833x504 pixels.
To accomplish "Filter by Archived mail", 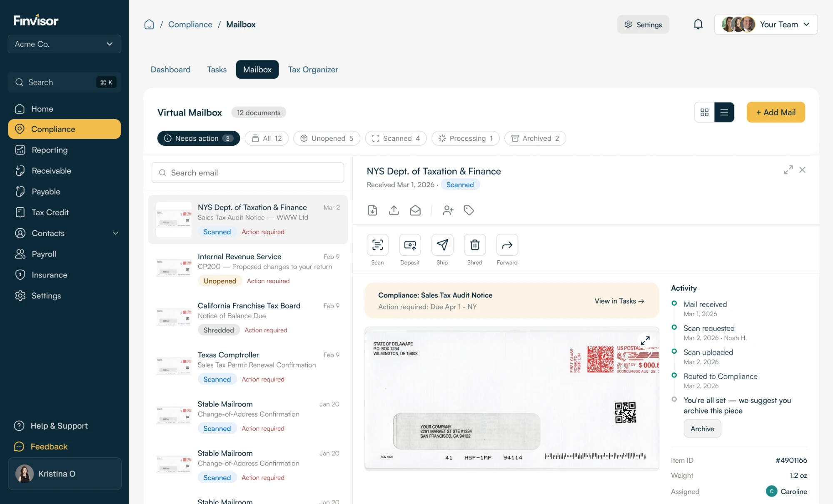I will pos(535,138).
